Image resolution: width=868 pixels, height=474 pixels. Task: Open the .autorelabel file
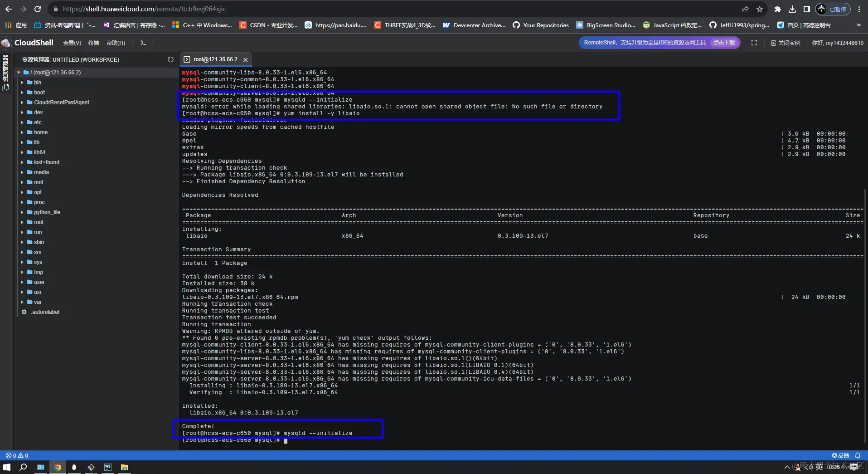pyautogui.click(x=45, y=312)
